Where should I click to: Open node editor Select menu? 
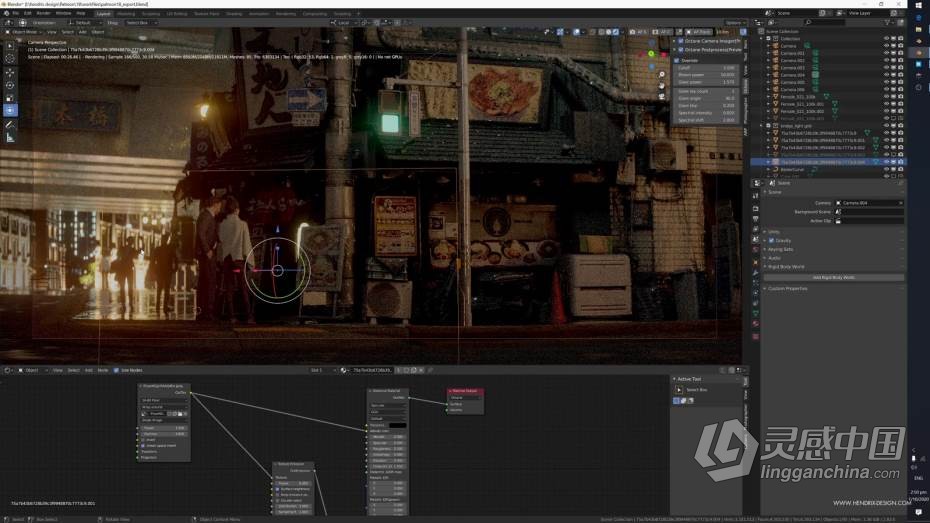tap(74, 370)
